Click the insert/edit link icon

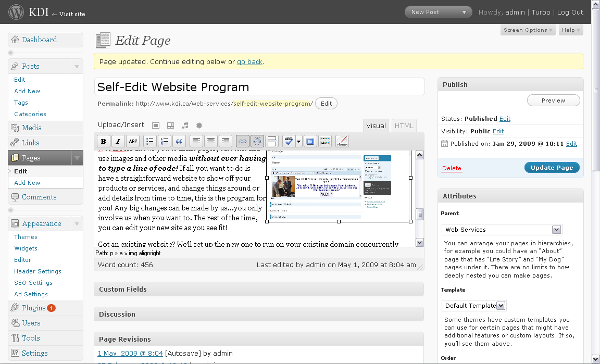point(242,141)
